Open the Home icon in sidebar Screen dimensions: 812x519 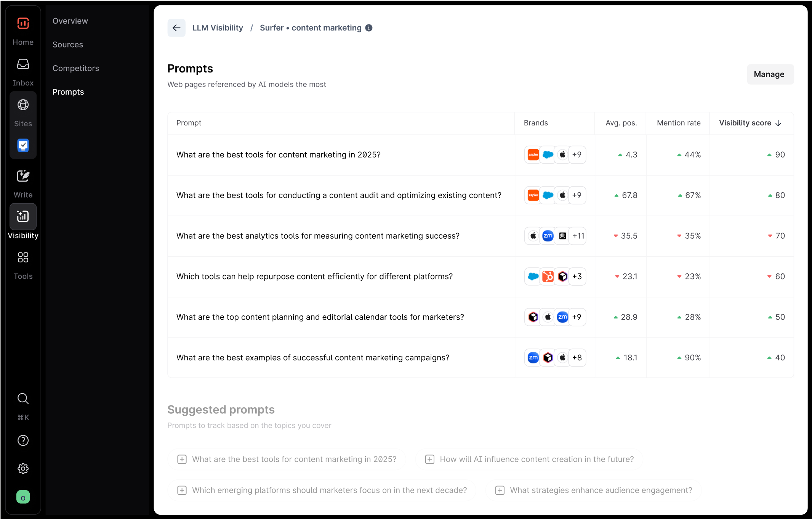23,23
